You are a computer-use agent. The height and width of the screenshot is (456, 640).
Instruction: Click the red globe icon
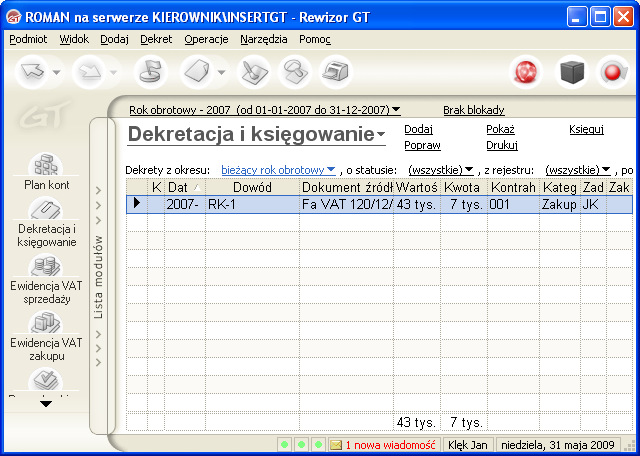click(526, 72)
